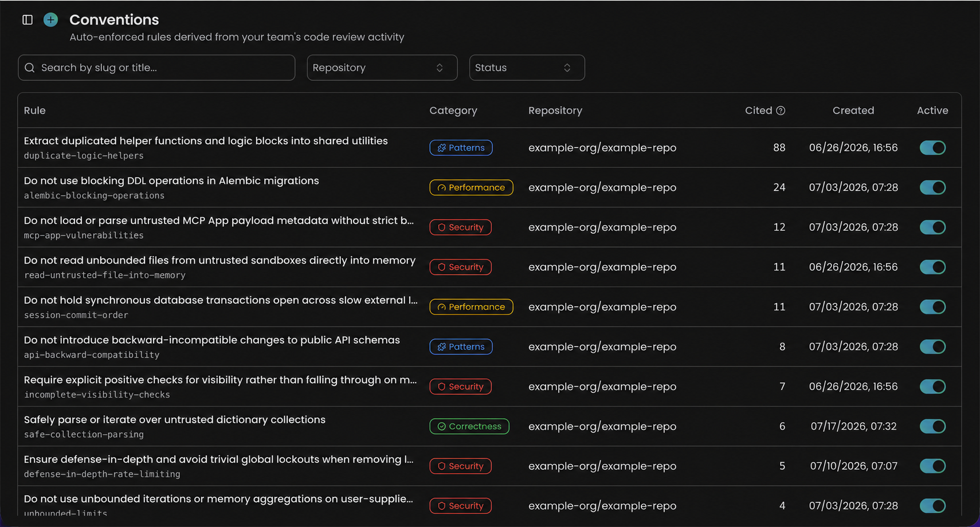Viewport: 980px width, 527px height.
Task: Click the green plus add icon
Action: pyautogui.click(x=50, y=20)
